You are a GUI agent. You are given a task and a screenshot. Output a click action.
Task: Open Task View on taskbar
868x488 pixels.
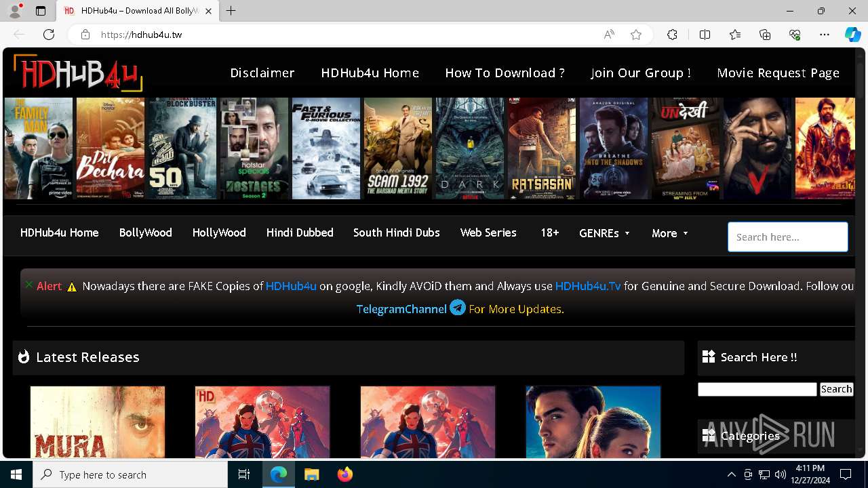click(x=244, y=474)
